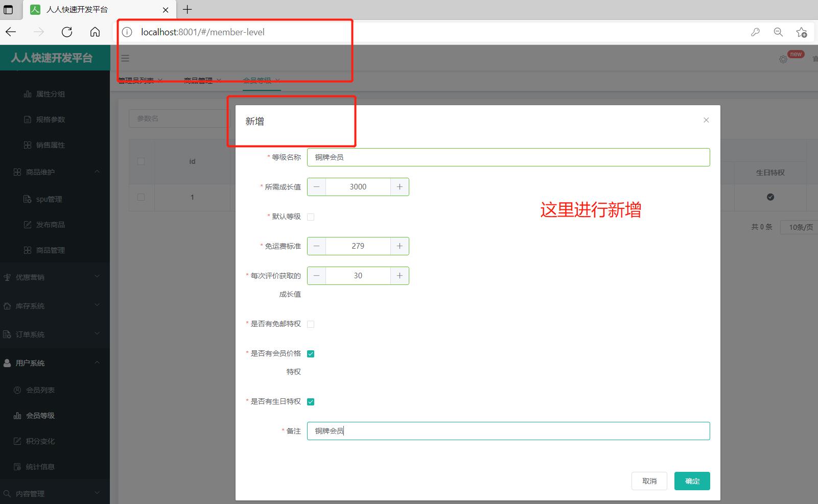Click the browser back arrow
The image size is (818, 504).
click(x=11, y=32)
